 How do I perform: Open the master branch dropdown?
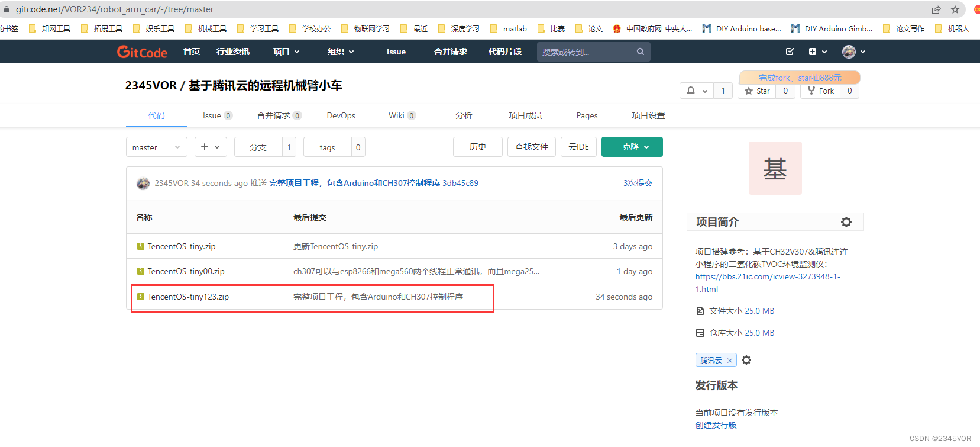[x=157, y=147]
